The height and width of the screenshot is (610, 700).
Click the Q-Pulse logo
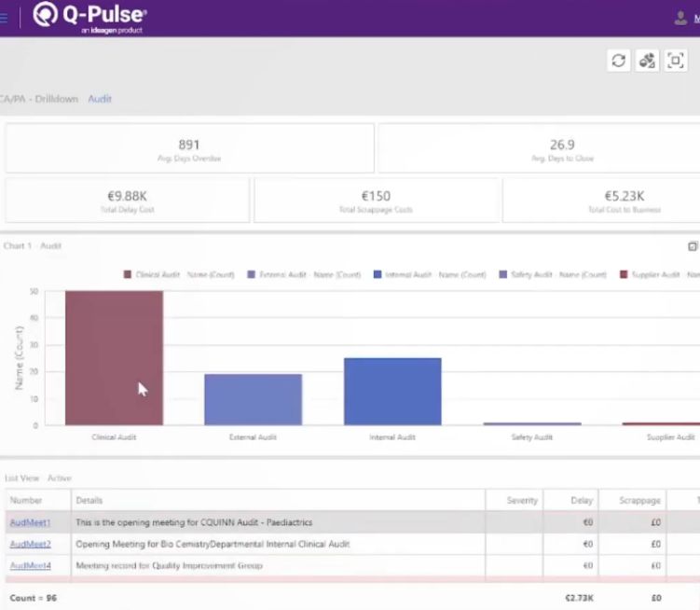click(x=89, y=18)
